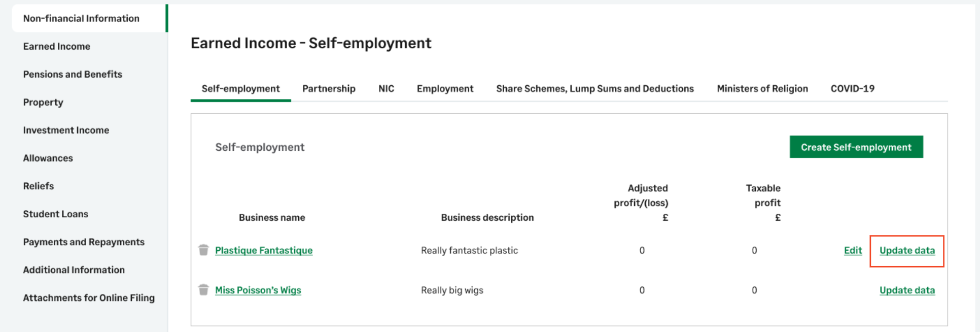The image size is (980, 332).
Task: Go to Ministers of Religion tab
Action: [x=762, y=89]
